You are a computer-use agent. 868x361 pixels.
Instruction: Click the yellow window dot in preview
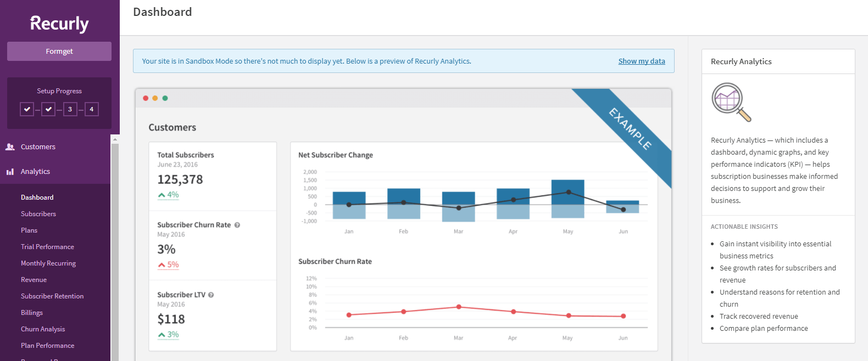pyautogui.click(x=155, y=98)
